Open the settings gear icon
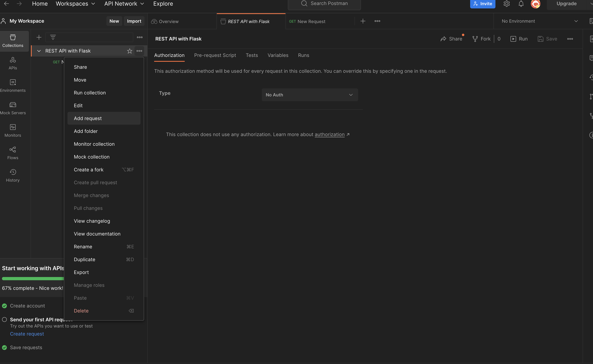Image resolution: width=593 pixels, height=364 pixels. 506,4
